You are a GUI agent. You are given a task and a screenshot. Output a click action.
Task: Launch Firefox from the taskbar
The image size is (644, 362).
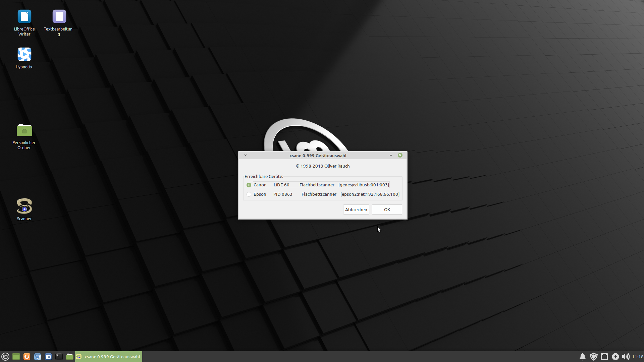[x=27, y=357]
